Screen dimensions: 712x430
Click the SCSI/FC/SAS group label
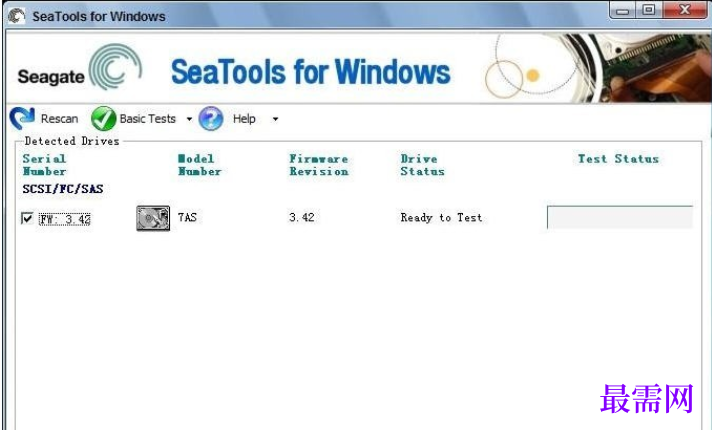(x=63, y=189)
